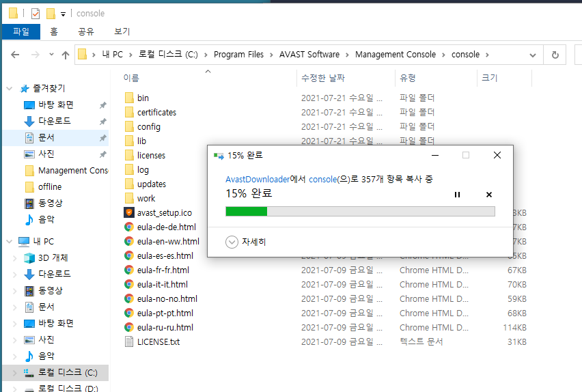Switch to the 보기 ribbon tab

[122, 31]
